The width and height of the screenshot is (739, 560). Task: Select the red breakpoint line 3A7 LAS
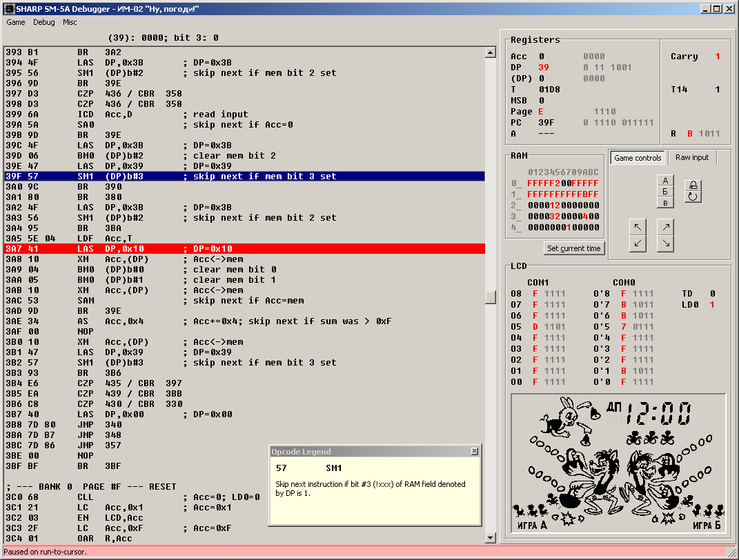click(x=244, y=249)
